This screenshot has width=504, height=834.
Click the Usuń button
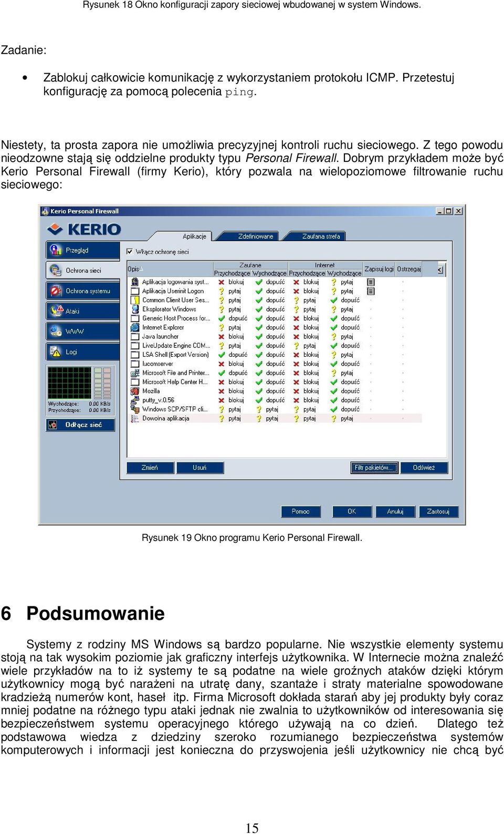199,468
